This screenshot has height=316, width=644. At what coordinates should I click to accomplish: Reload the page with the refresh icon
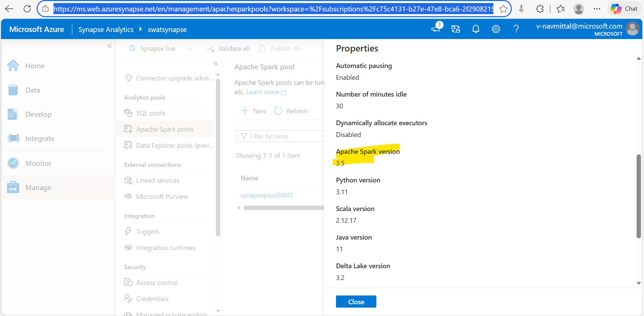pos(27,9)
